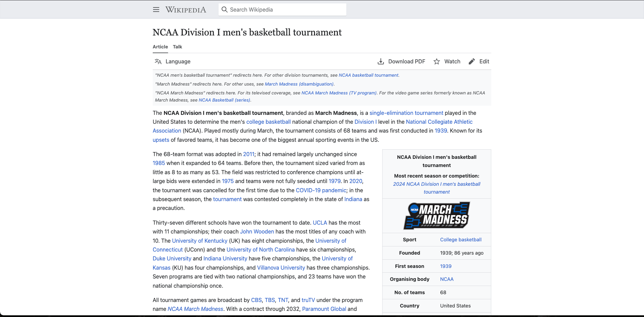This screenshot has width=644, height=317.
Task: Open March Madness (disambiguation) link
Action: coord(299,84)
